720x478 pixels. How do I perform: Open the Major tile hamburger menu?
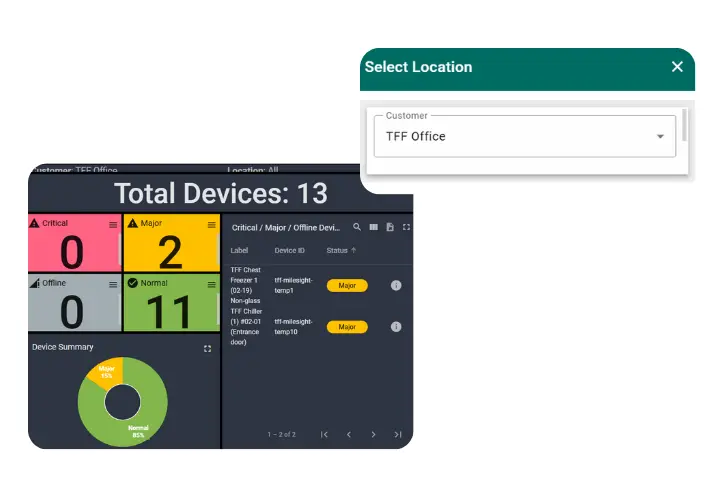[211, 225]
